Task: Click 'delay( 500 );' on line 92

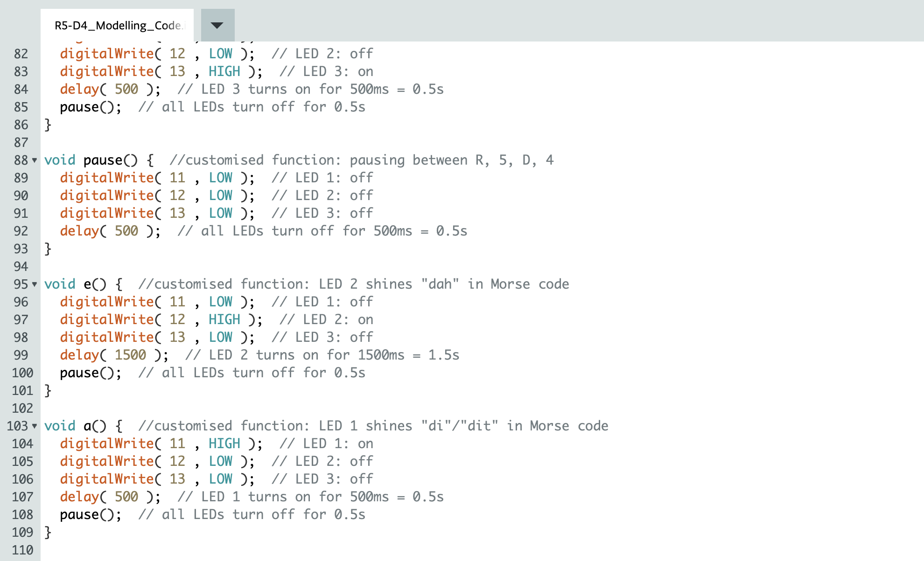Action: coord(110,231)
